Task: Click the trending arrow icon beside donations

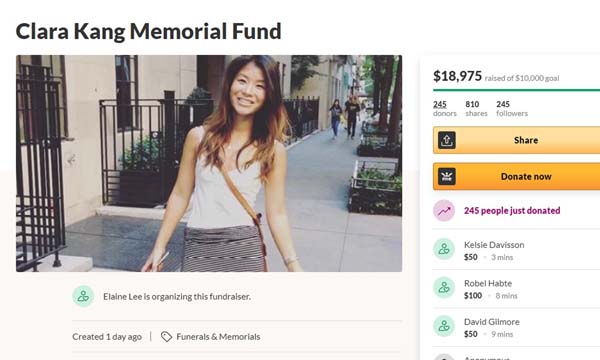Action: coord(444,210)
